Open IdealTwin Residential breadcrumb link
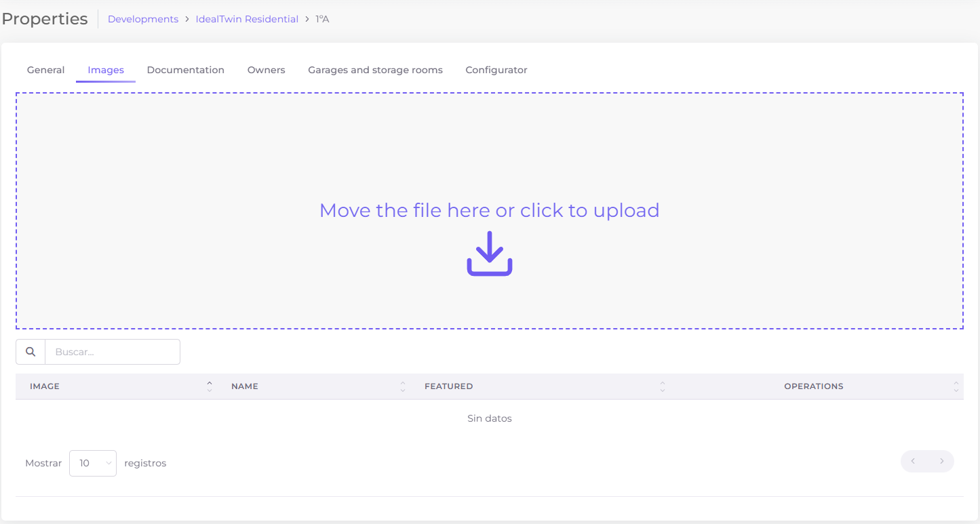 pos(247,19)
